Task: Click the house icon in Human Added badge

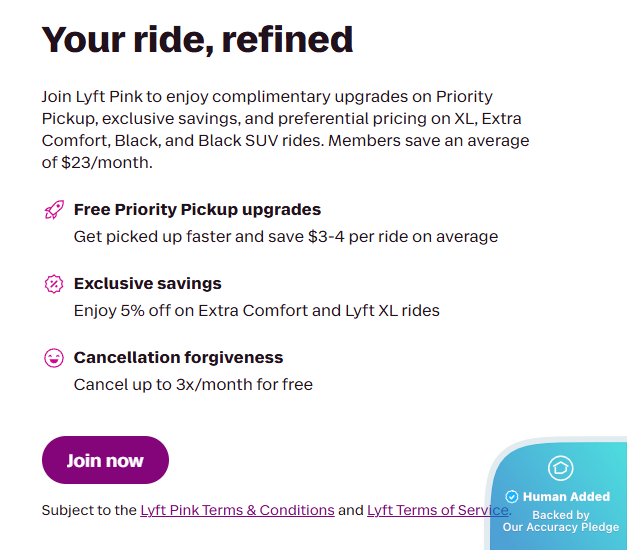Action: pos(560,468)
